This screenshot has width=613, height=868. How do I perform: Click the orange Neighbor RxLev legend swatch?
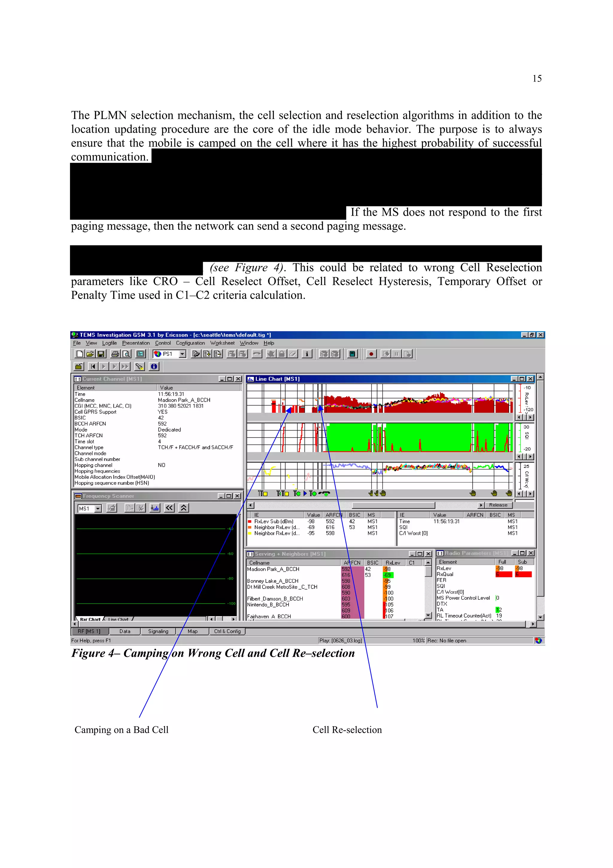click(x=250, y=527)
